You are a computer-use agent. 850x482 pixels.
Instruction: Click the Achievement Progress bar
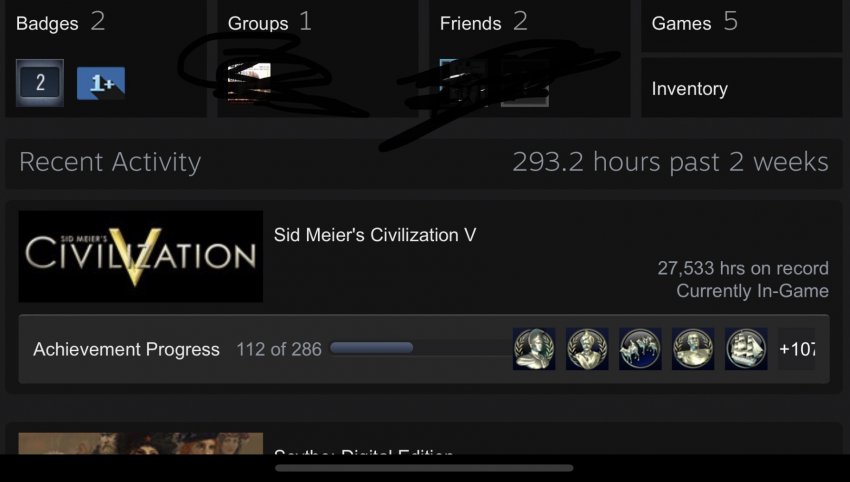(371, 348)
